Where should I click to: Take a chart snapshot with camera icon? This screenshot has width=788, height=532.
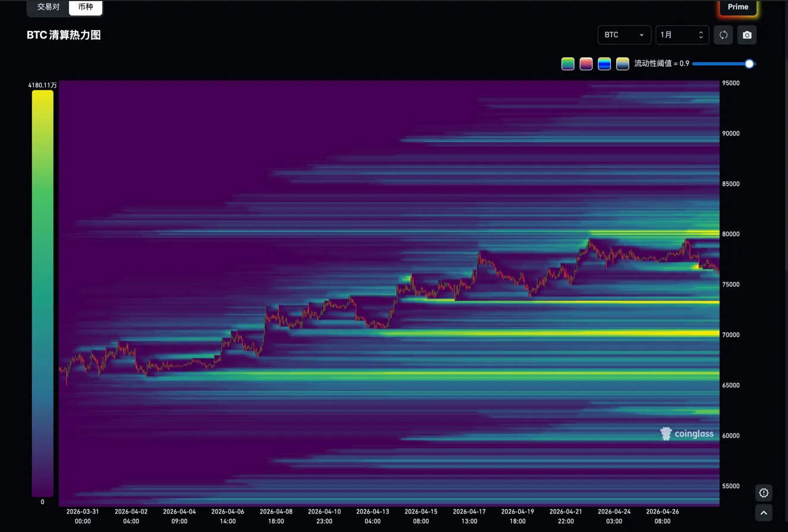tap(747, 35)
